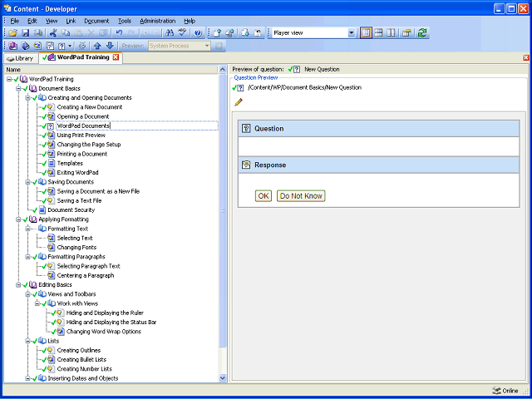Open the Player view dropdown
This screenshot has width=532, height=399.
pyautogui.click(x=352, y=33)
